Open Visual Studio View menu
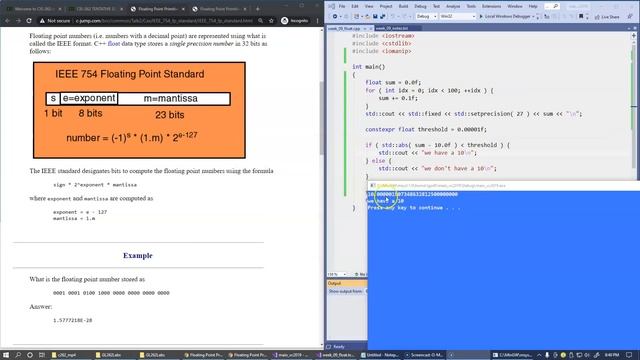The height and width of the screenshot is (360, 640). (x=369, y=6)
